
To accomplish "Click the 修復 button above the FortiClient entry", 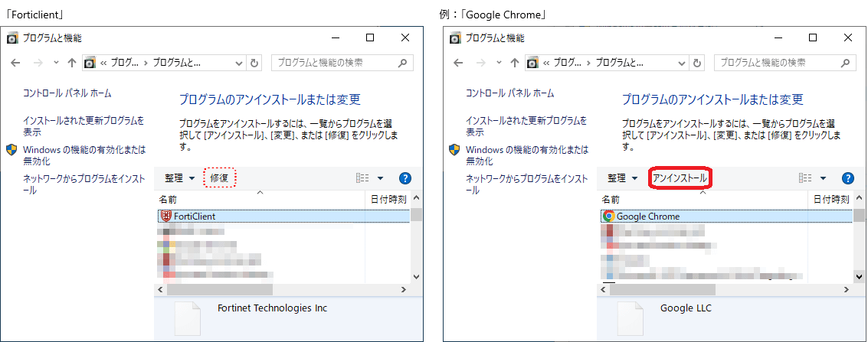I will [219, 178].
